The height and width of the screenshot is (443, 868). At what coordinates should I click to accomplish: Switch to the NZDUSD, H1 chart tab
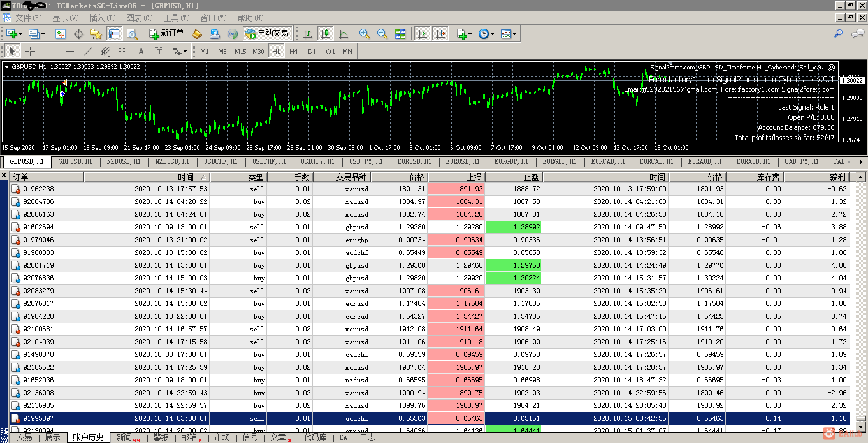coord(124,162)
